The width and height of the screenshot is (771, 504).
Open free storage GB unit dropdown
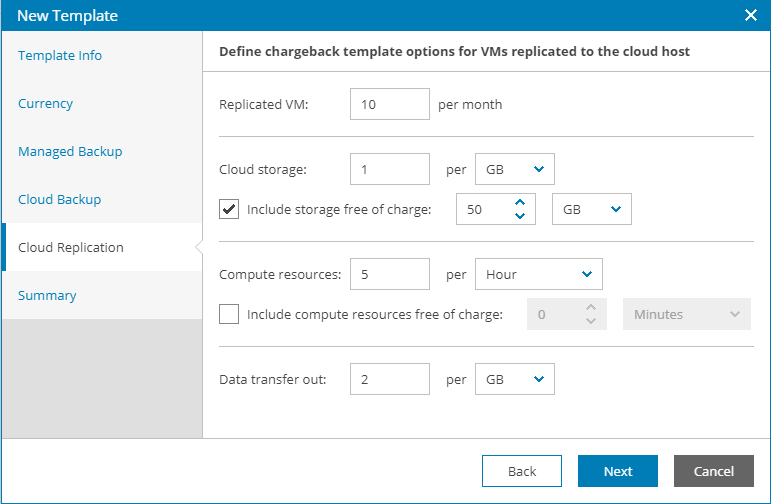591,209
